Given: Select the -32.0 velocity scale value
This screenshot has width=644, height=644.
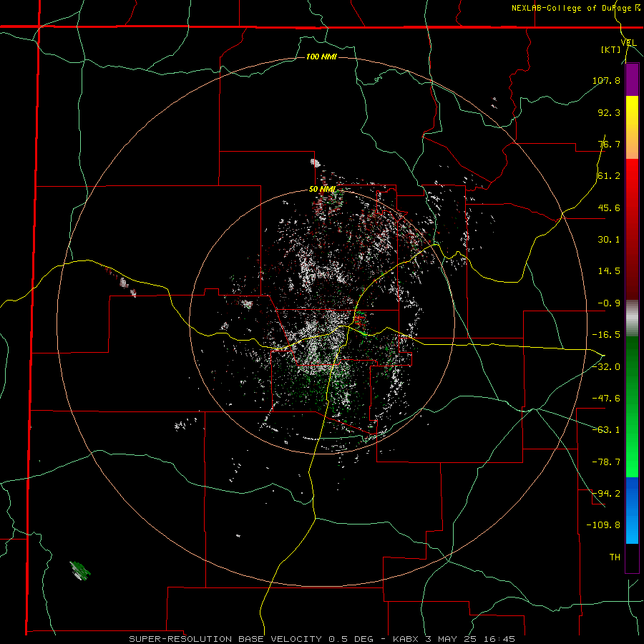Looking at the screenshot, I should pos(606,367).
